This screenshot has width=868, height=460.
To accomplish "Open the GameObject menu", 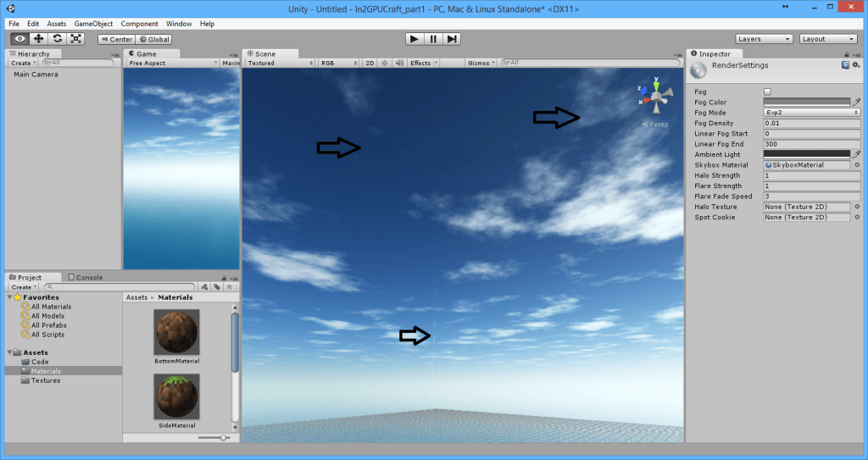I will pos(93,24).
